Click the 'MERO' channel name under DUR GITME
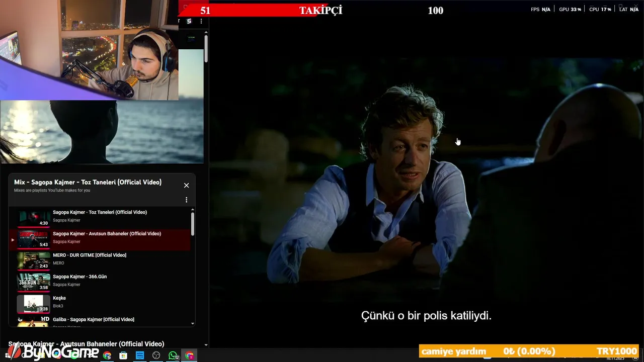 click(x=58, y=263)
